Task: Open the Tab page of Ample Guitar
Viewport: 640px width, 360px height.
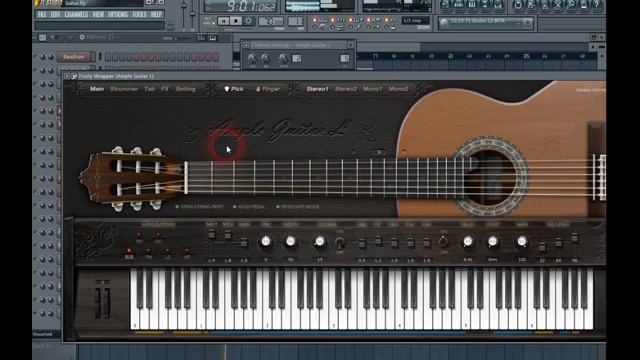Action: point(149,89)
